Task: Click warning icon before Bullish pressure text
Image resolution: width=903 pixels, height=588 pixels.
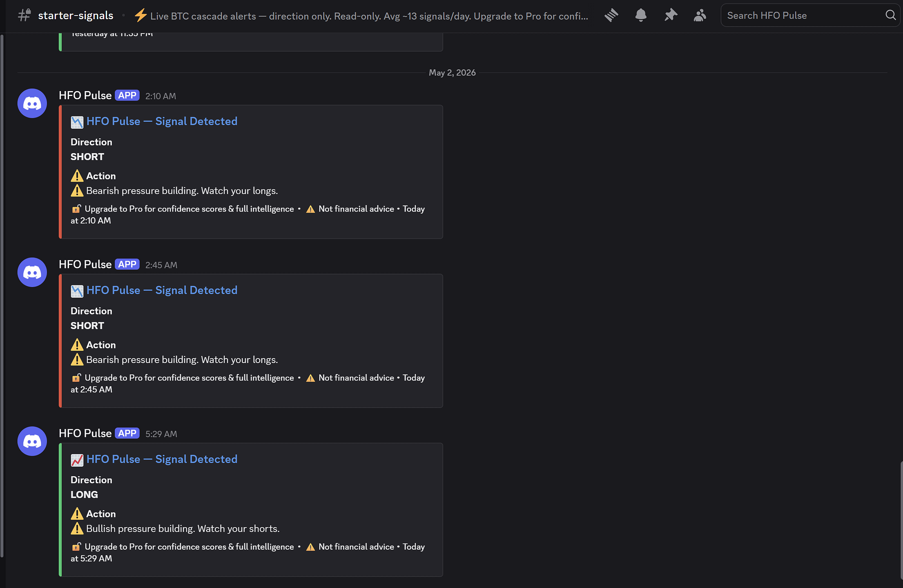Action: click(77, 529)
